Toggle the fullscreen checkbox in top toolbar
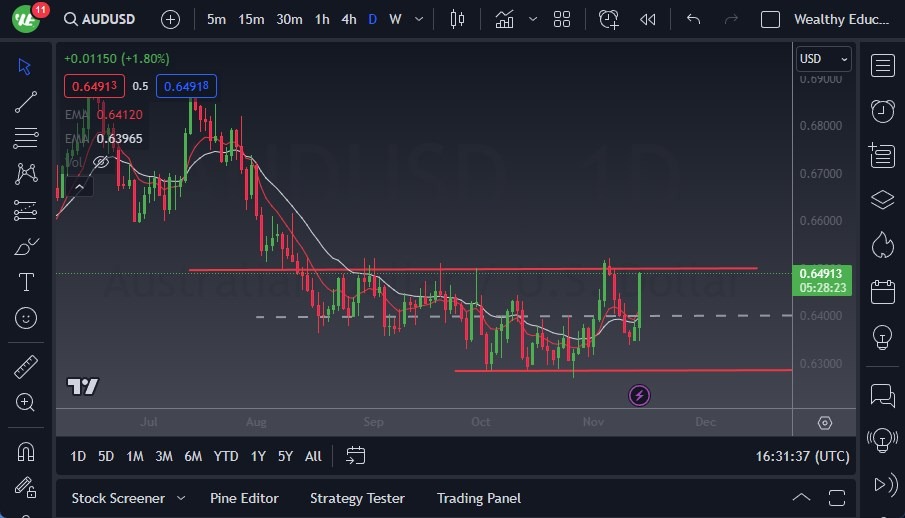The width and height of the screenshot is (905, 518). [x=770, y=19]
